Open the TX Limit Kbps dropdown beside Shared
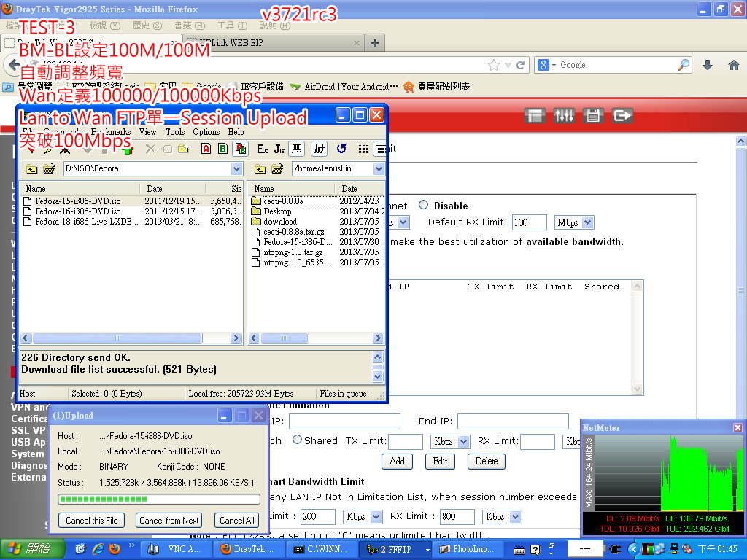 point(450,442)
